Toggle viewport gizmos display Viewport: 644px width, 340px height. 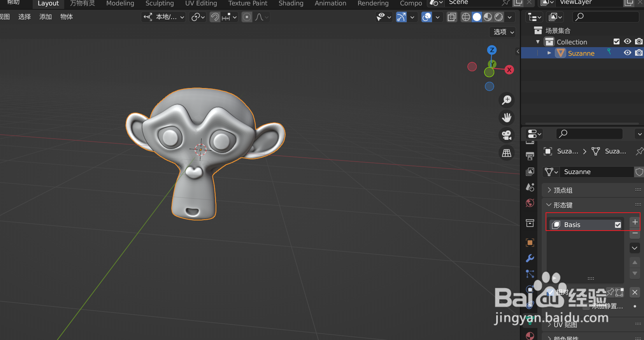click(x=401, y=17)
